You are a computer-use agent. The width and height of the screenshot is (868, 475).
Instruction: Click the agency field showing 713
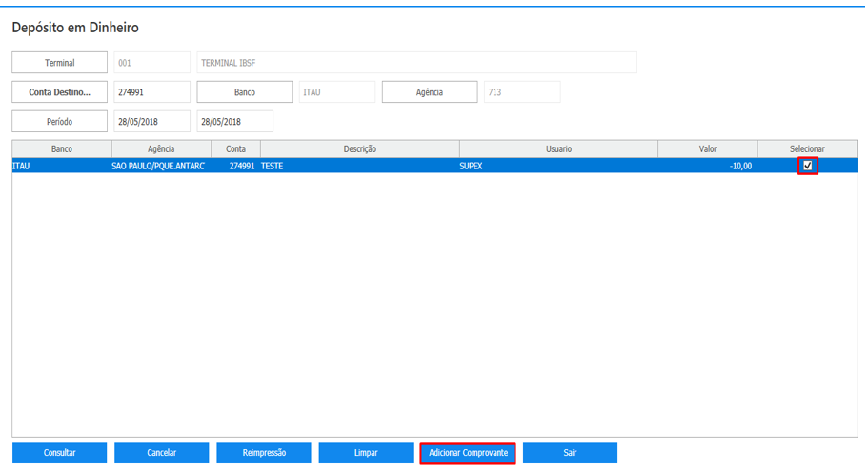[522, 91]
